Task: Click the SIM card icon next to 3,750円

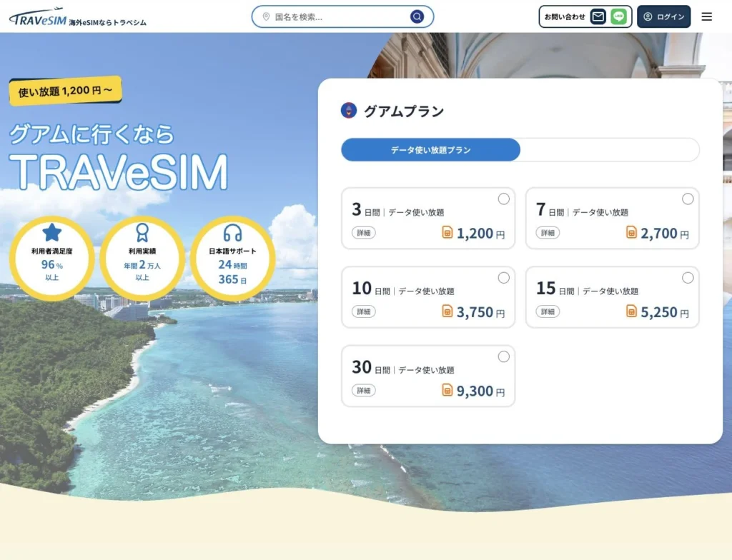Action: pyautogui.click(x=447, y=311)
